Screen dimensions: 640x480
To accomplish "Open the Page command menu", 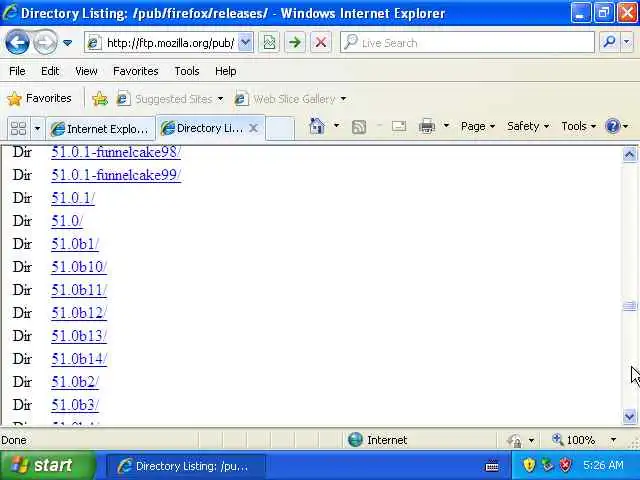I will coord(478,126).
